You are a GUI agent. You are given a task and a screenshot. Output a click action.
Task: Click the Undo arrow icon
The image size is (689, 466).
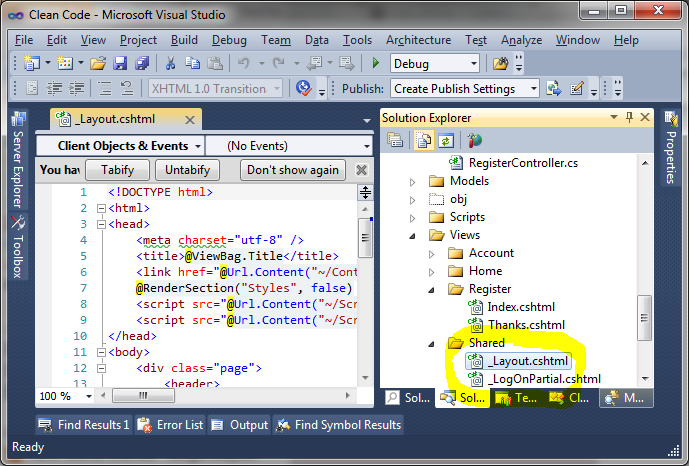[x=243, y=64]
